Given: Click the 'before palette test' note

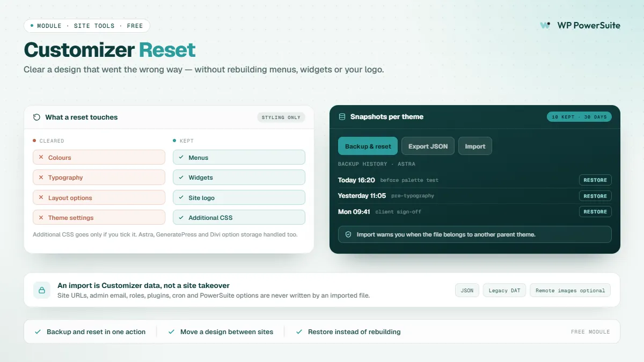Looking at the screenshot, I should [409, 180].
